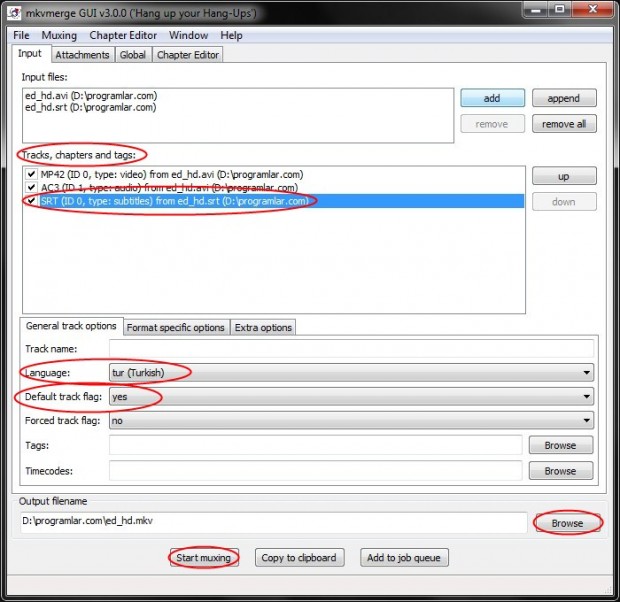Click into the Tags input field
This screenshot has height=602, width=620.
(x=316, y=445)
